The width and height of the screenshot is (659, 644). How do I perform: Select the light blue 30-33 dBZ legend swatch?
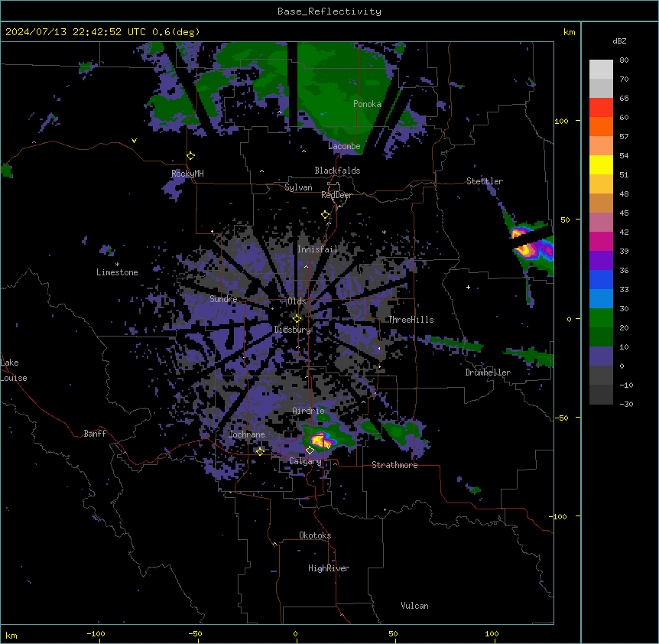coord(601,299)
